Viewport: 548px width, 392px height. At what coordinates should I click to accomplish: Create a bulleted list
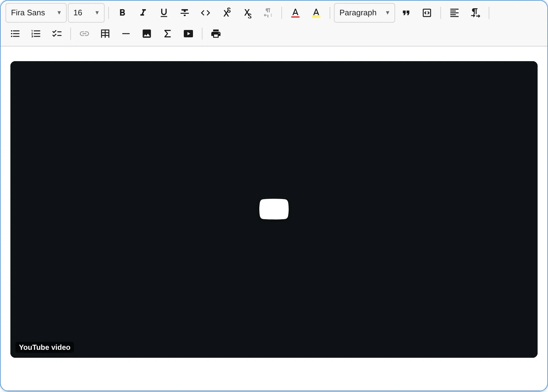coord(15,34)
